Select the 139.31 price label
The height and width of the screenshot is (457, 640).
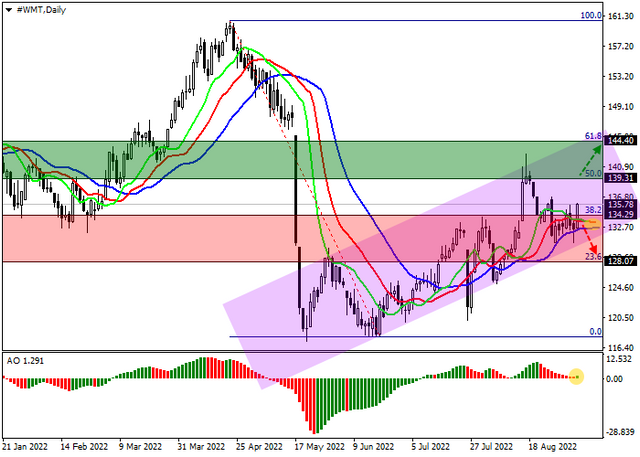pos(620,178)
